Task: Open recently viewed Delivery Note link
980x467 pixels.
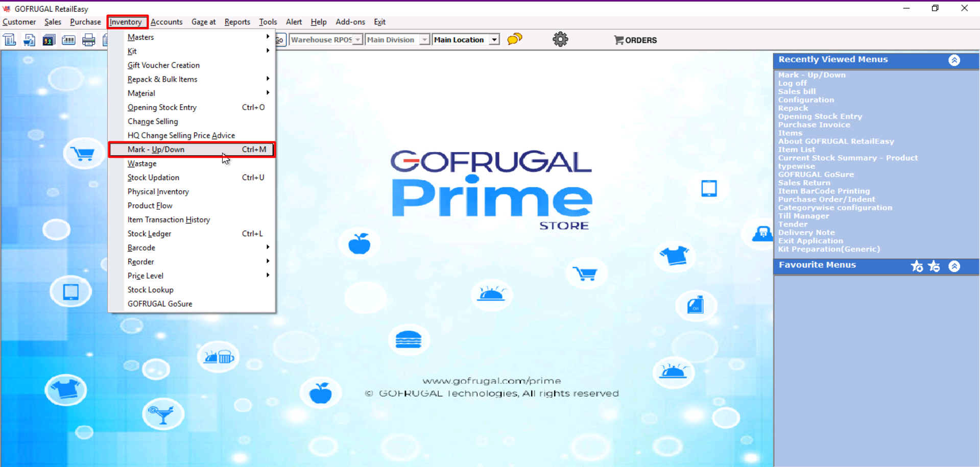Action: point(806,232)
